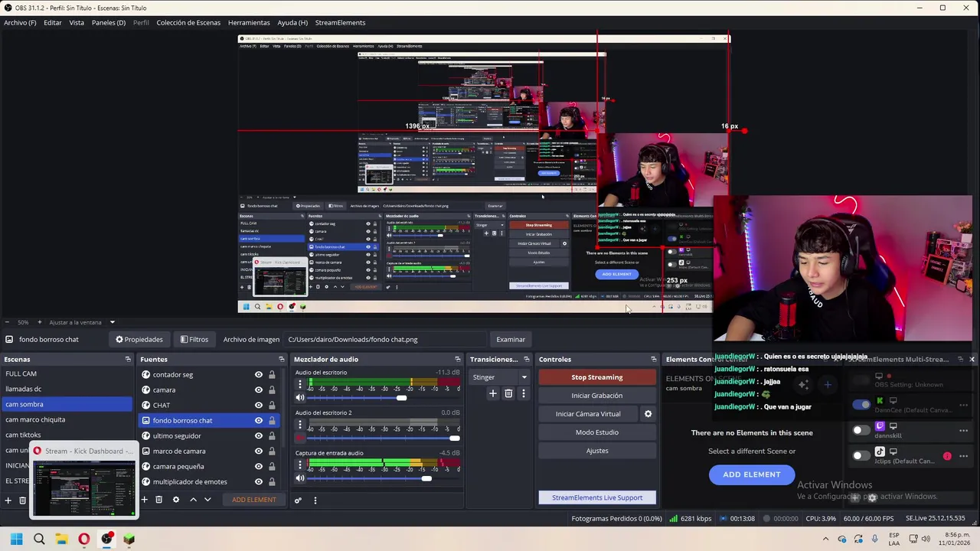Screen dimensions: 980x551
Task: Unmute Audio del escritorio 2 red speaker icon
Action: [300, 438]
